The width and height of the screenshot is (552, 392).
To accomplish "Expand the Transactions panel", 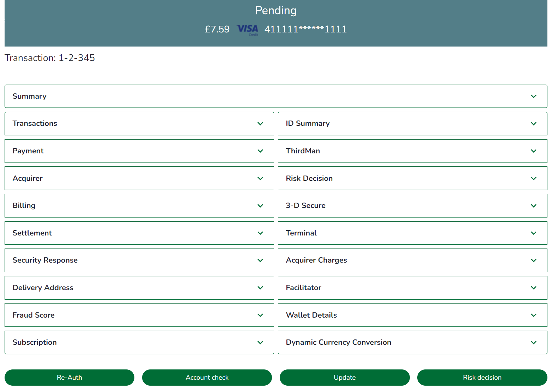I will point(139,123).
